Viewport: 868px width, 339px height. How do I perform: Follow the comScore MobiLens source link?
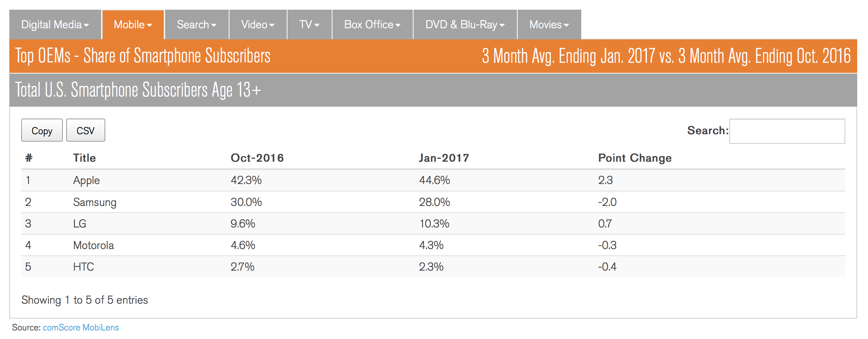pyautogui.click(x=81, y=327)
